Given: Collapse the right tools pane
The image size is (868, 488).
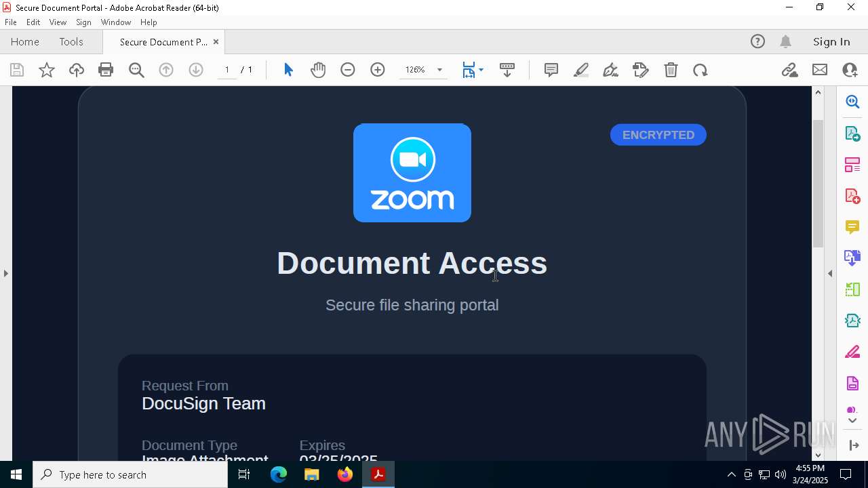Looking at the screenshot, I should [830, 273].
